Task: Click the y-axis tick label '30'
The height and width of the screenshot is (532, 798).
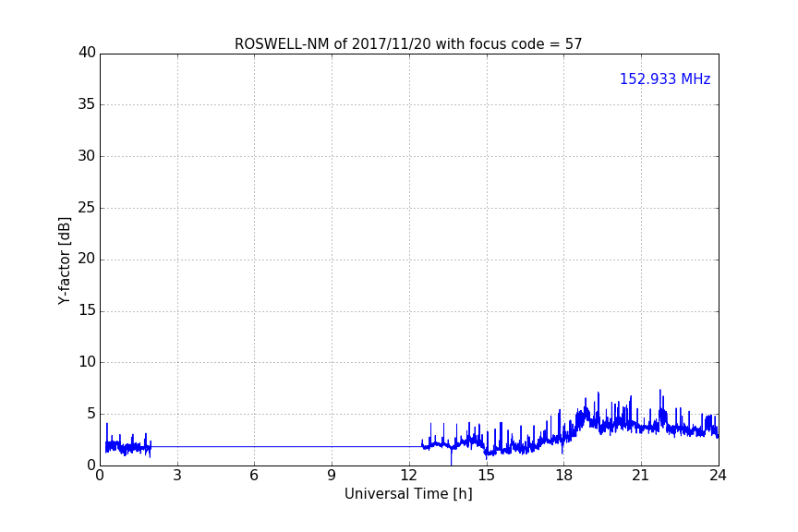Action: (87, 156)
